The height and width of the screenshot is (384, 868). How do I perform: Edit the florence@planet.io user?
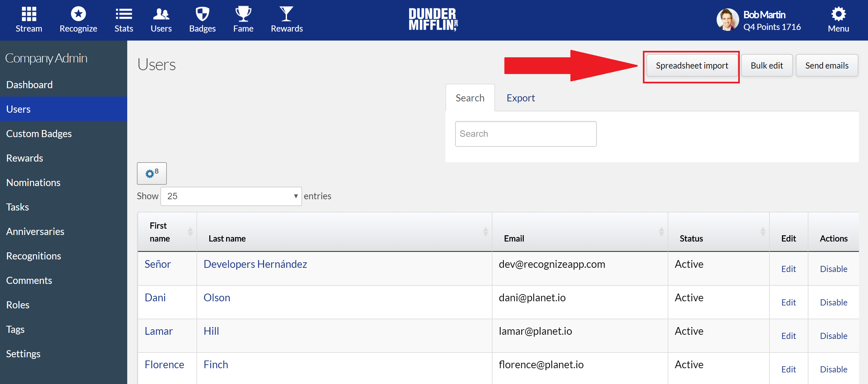point(788,369)
